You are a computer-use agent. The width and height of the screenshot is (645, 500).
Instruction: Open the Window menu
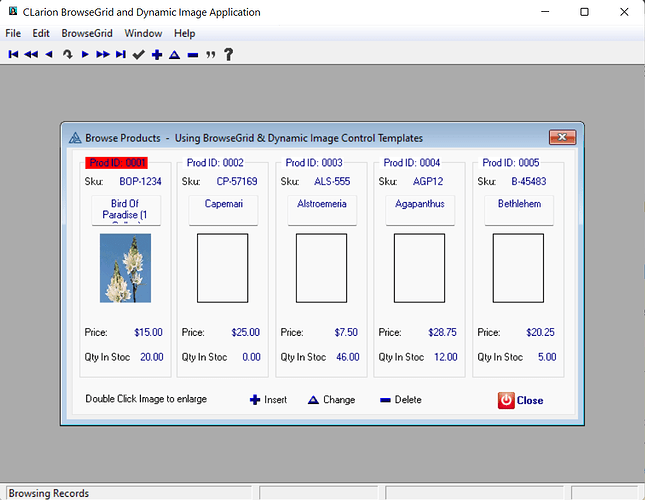click(143, 33)
